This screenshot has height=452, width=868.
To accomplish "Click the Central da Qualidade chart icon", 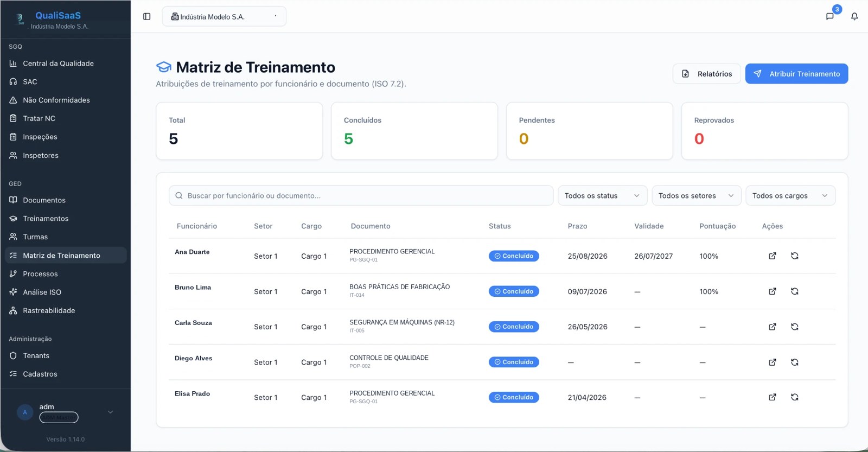I will tap(13, 63).
